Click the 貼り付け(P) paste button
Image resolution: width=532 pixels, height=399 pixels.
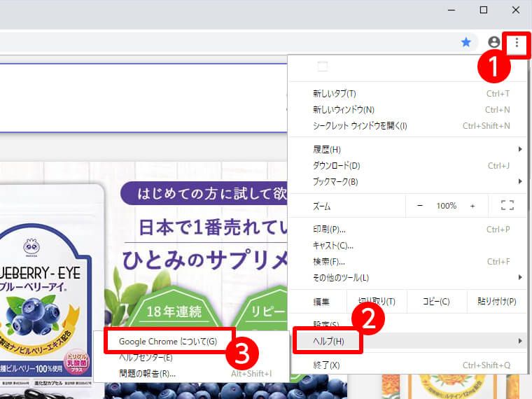(x=496, y=302)
